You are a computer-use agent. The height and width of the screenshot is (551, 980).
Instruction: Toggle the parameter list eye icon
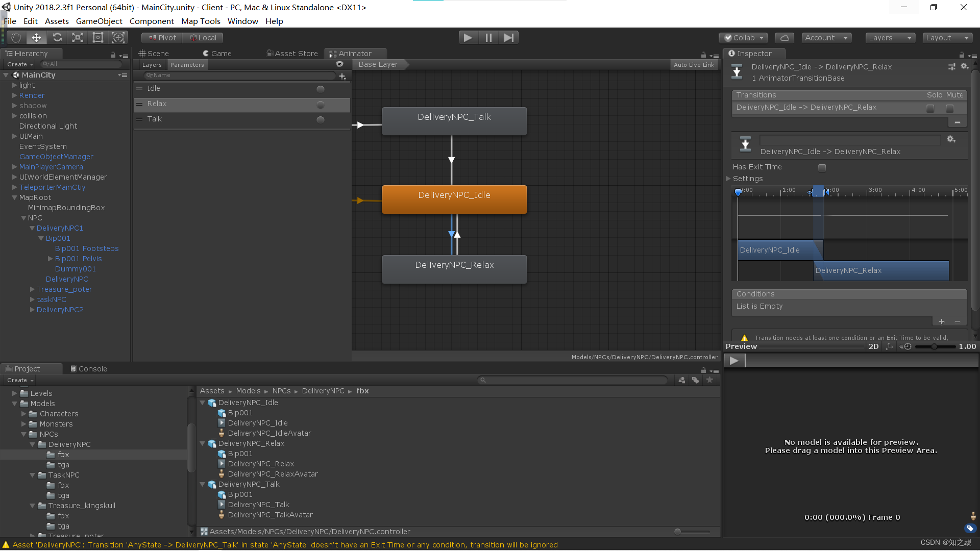click(339, 64)
